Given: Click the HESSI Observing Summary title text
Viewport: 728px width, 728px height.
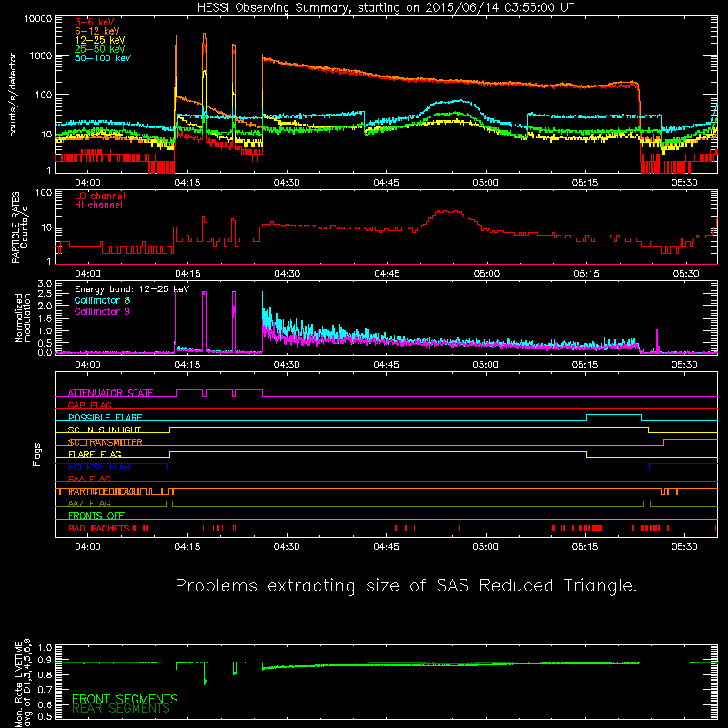Looking at the screenshot, I should [385, 8].
